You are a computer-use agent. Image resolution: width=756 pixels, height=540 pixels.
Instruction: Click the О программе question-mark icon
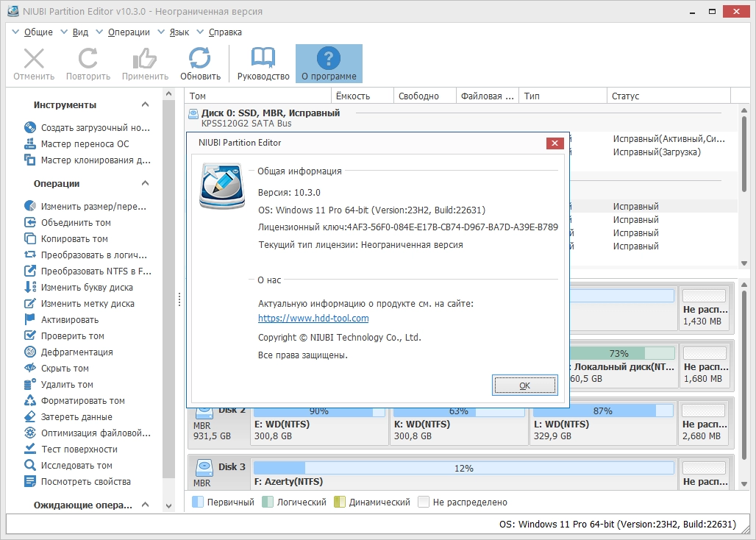[328, 59]
